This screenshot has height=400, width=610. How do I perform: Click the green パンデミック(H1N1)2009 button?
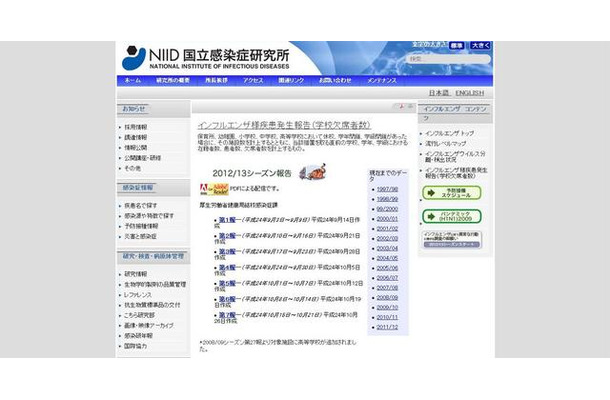[452, 216]
